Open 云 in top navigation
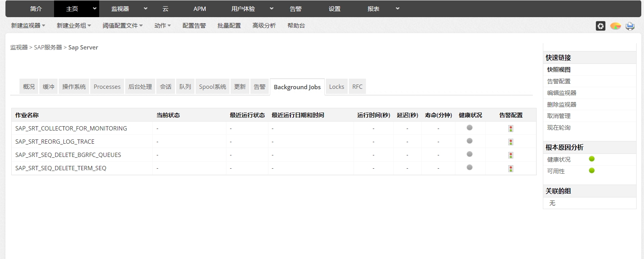Viewport: 644px width, 259px height. click(x=165, y=9)
